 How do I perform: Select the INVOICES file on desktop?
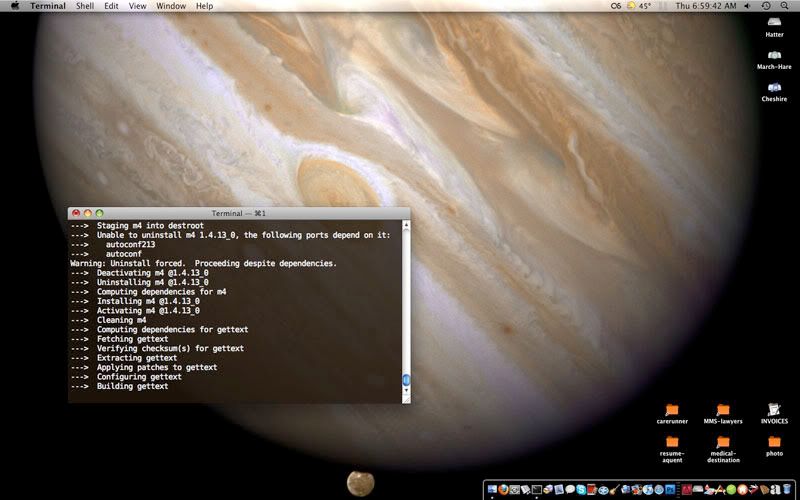click(774, 414)
